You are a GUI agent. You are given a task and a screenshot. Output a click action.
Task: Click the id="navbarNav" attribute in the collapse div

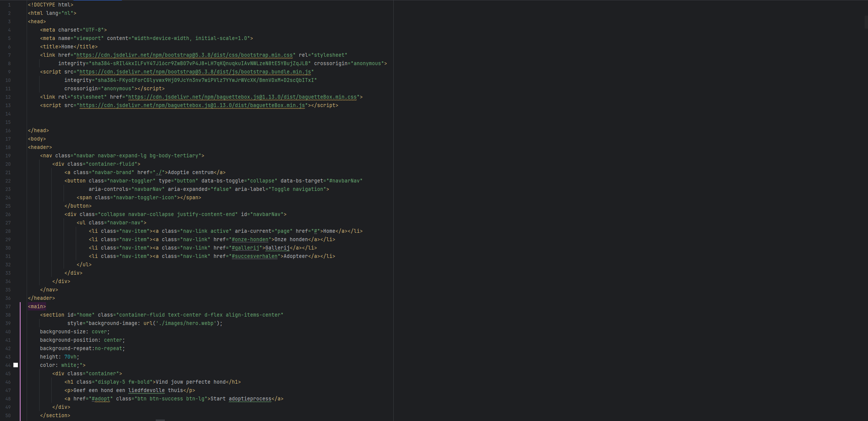coord(262,215)
